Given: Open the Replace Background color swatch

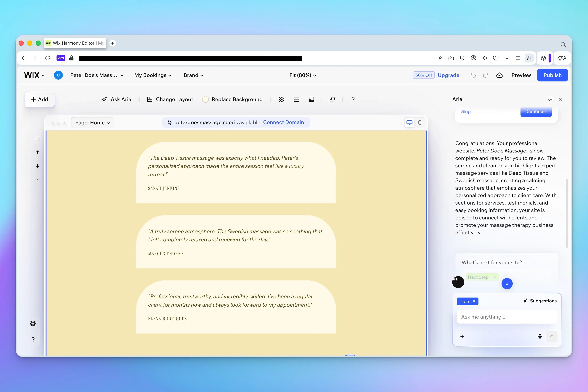Looking at the screenshot, I should click(x=205, y=99).
